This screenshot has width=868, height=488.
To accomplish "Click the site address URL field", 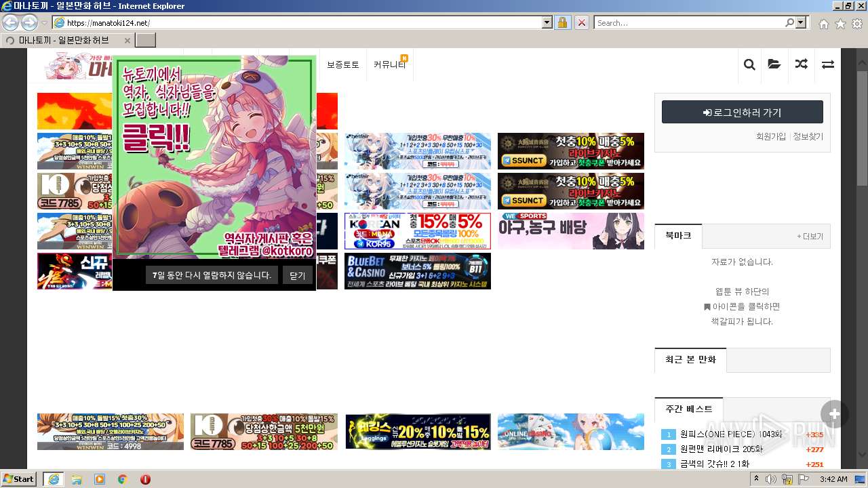I will point(303,23).
